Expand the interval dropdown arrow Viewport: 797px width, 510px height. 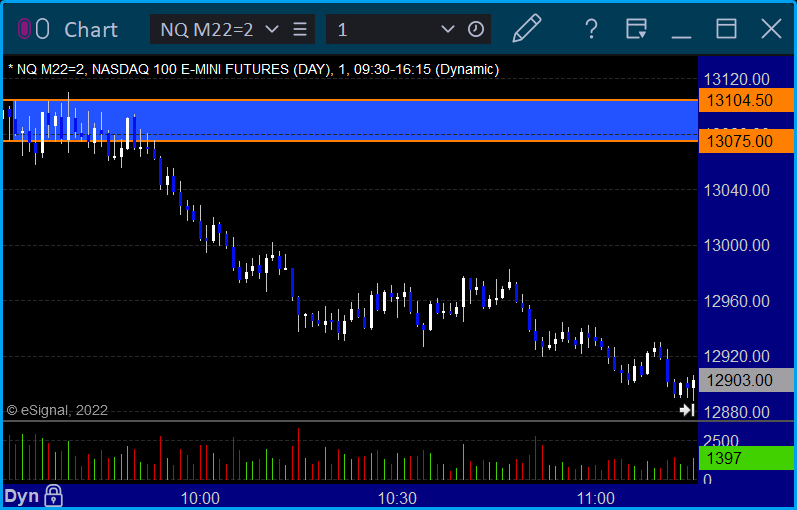447,29
